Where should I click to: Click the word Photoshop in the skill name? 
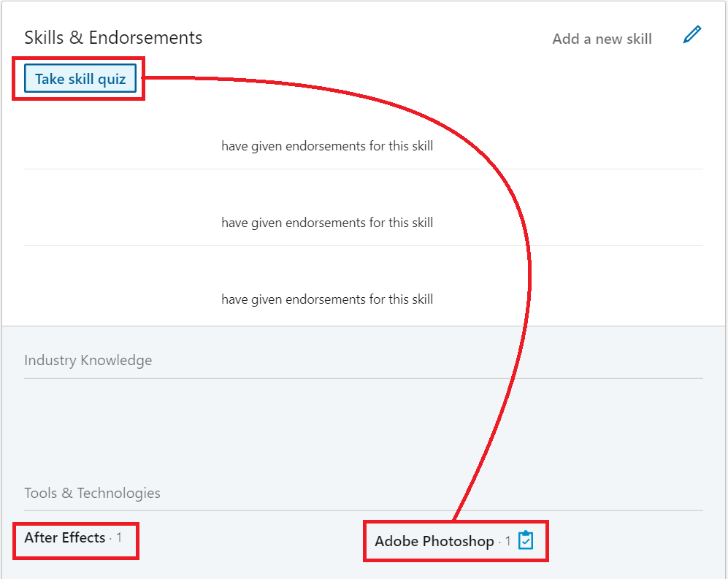459,541
